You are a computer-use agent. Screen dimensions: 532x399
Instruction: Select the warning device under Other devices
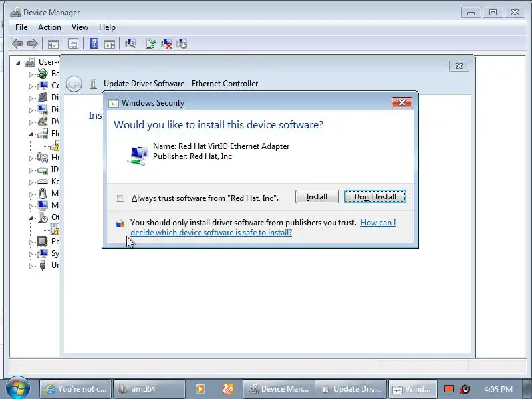pyautogui.click(x=54, y=229)
